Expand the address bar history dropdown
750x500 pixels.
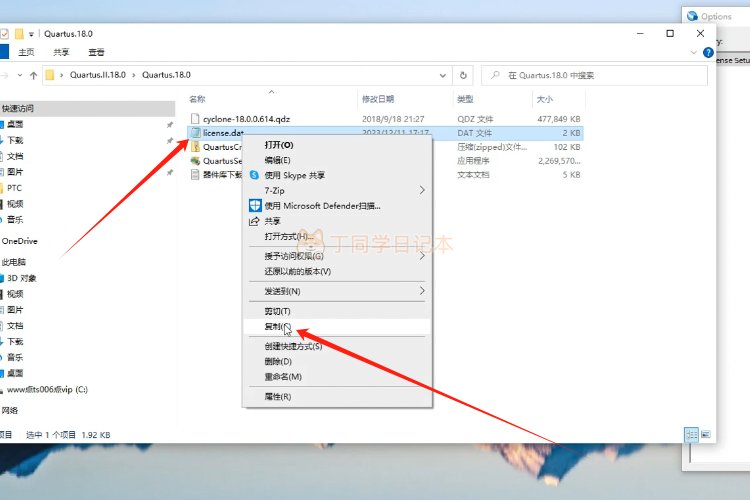442,75
